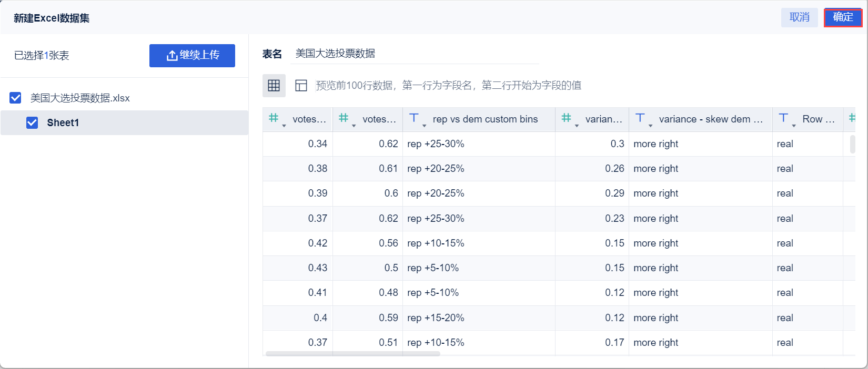
Task: Click the number type icon of the varian... column
Action: [566, 118]
